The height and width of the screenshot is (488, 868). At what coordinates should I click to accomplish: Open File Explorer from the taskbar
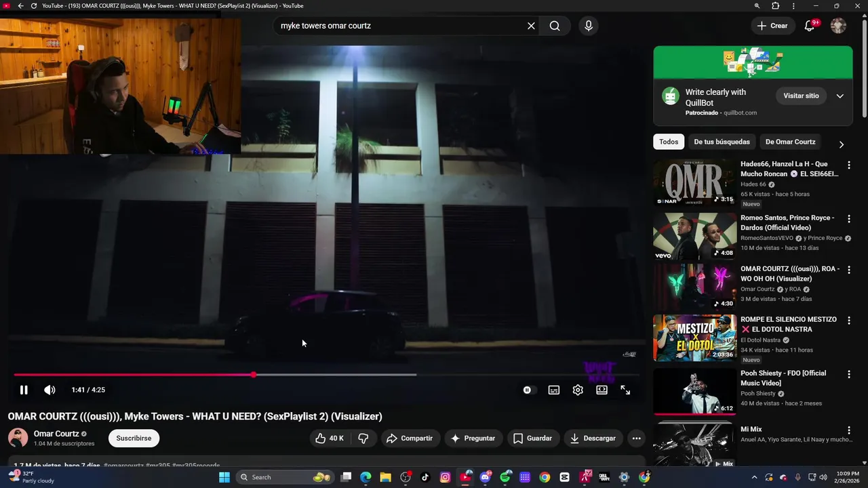(385, 477)
